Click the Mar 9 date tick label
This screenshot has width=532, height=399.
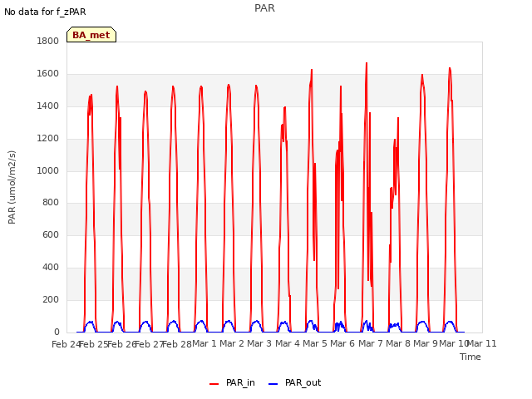click(426, 343)
